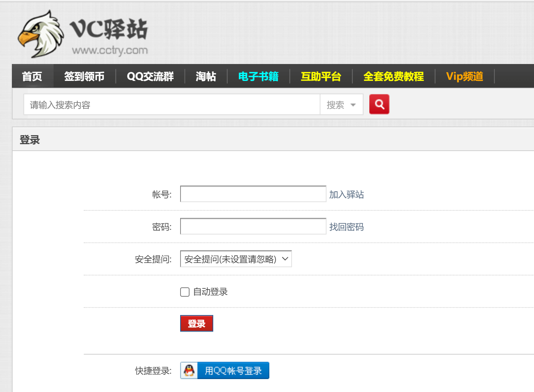Expand the 安全提问 security question dropdown

(236, 259)
